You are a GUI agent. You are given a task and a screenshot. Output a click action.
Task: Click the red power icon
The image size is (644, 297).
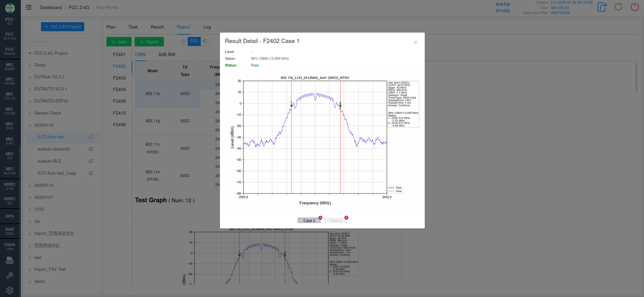point(635,7)
